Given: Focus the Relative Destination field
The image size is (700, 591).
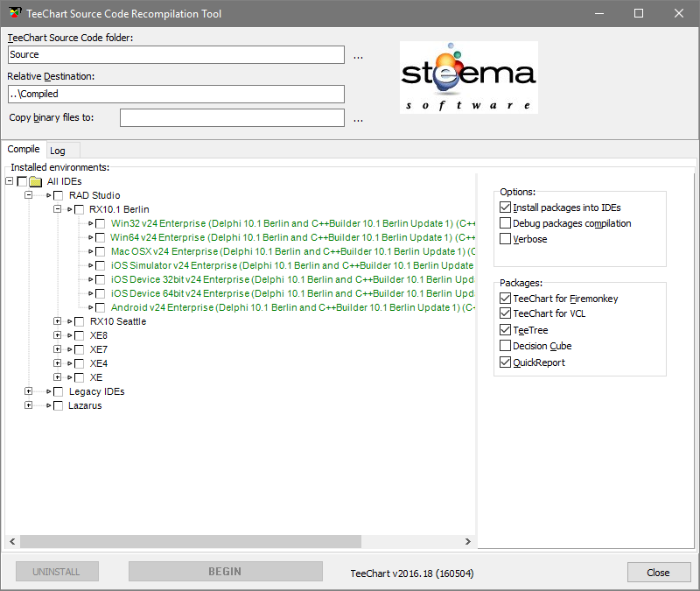Looking at the screenshot, I should pyautogui.click(x=176, y=94).
